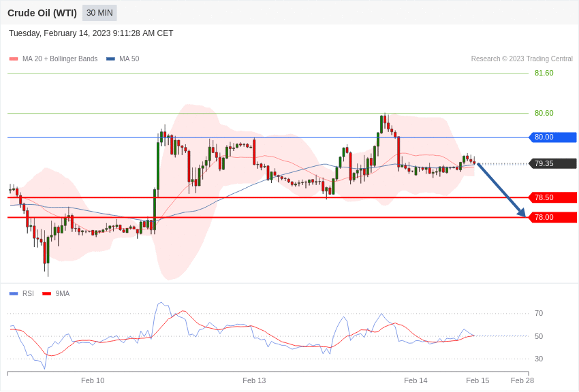The width and height of the screenshot is (579, 392).
Task: Click the RSI 70 level label
Action: click(x=539, y=314)
